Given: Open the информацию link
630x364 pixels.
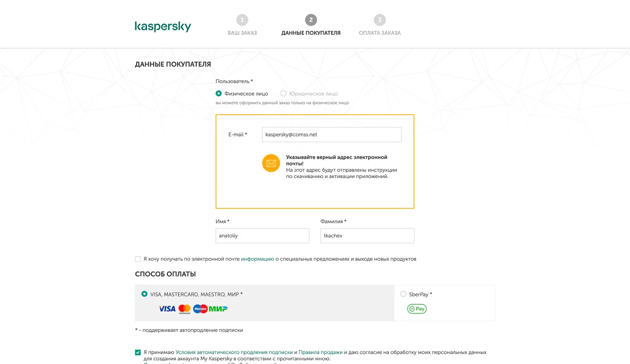Looking at the screenshot, I should pyautogui.click(x=257, y=259).
